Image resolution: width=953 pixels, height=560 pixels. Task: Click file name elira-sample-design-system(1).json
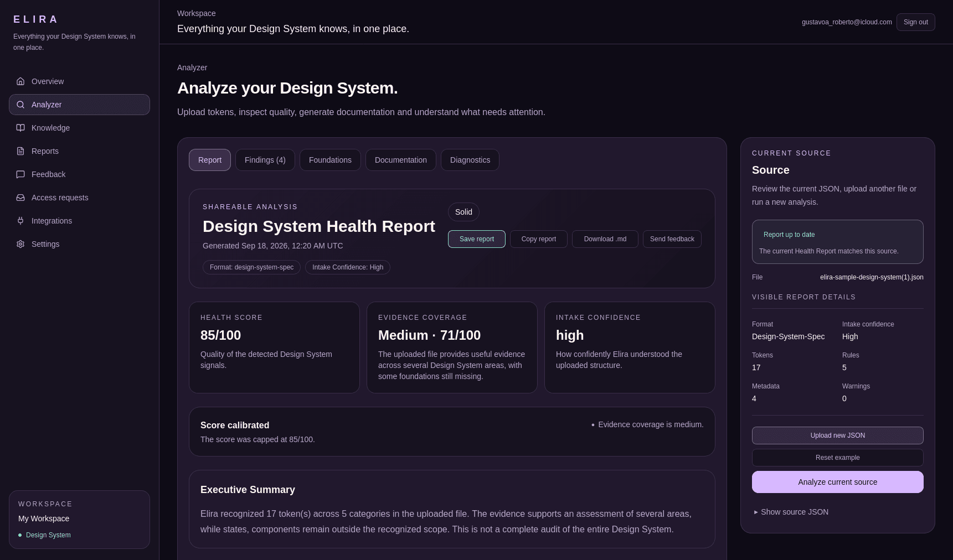(872, 277)
